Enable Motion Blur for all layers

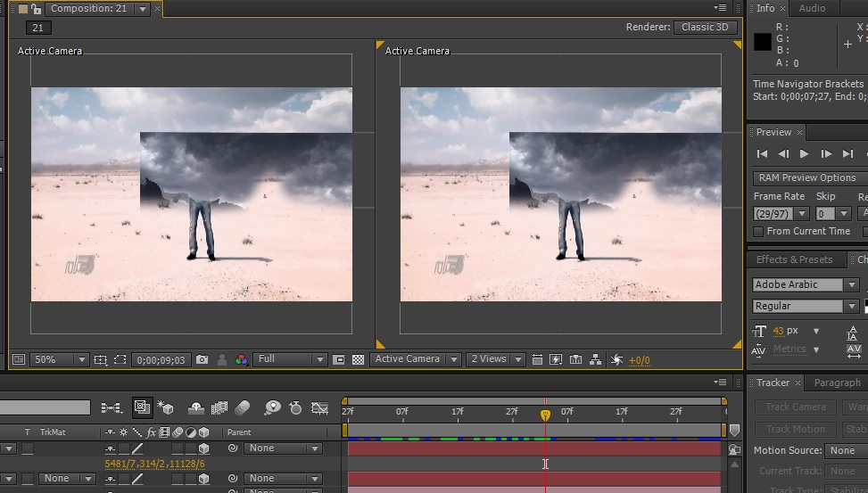coord(242,407)
